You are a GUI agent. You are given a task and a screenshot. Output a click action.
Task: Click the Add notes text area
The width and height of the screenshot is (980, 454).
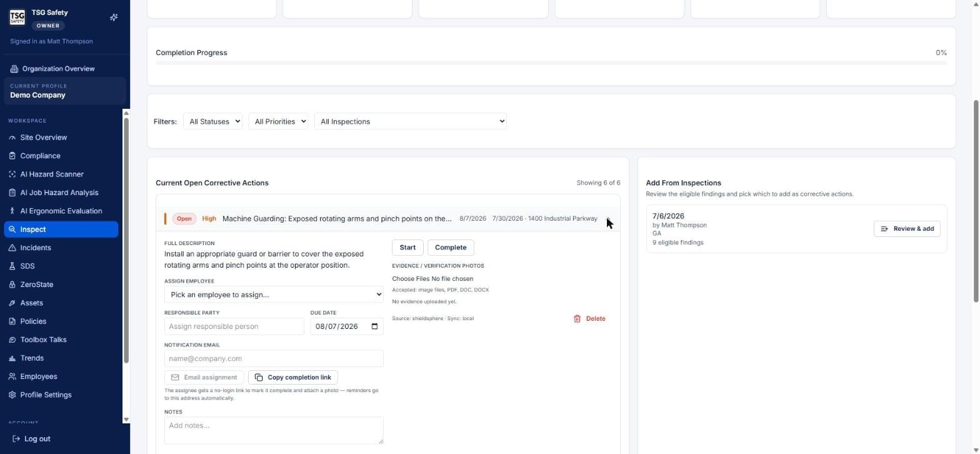click(x=274, y=431)
